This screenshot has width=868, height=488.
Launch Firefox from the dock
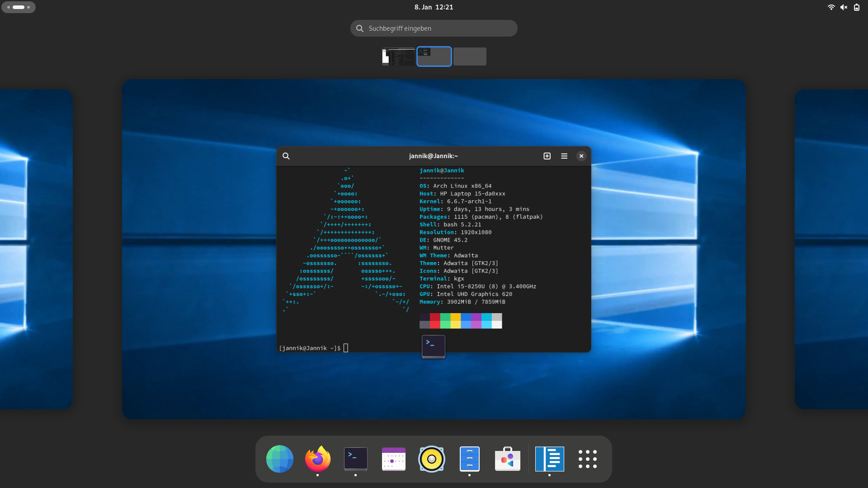(317, 459)
